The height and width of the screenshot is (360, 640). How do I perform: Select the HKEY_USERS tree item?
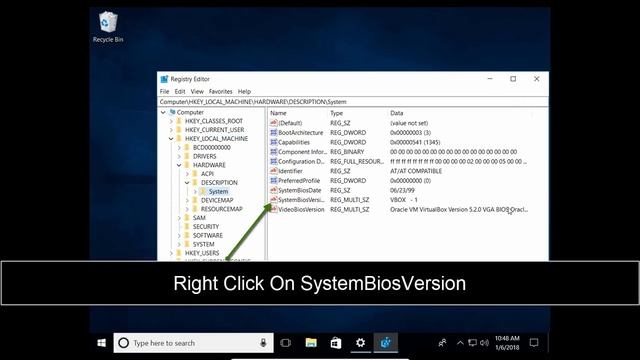point(202,253)
